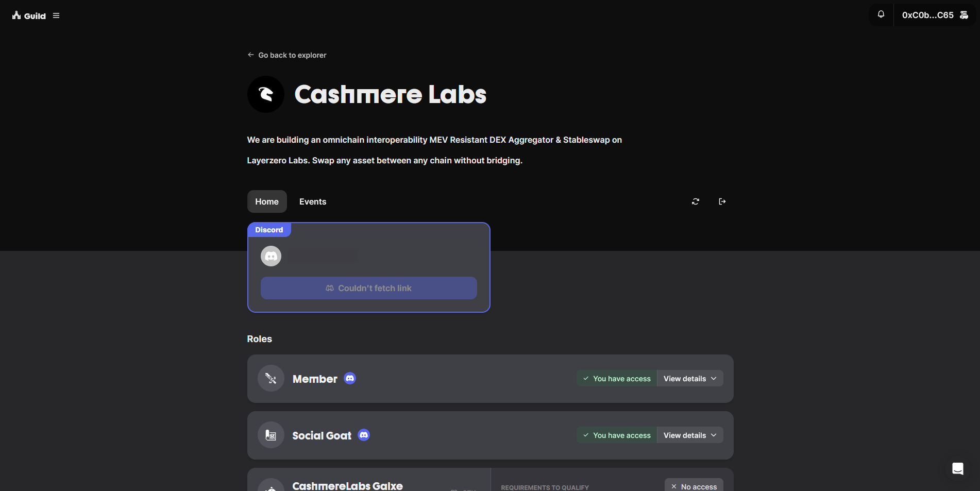Open wallet account 0xC0b...C65 menu
Screen dimensions: 980x491
934,15
